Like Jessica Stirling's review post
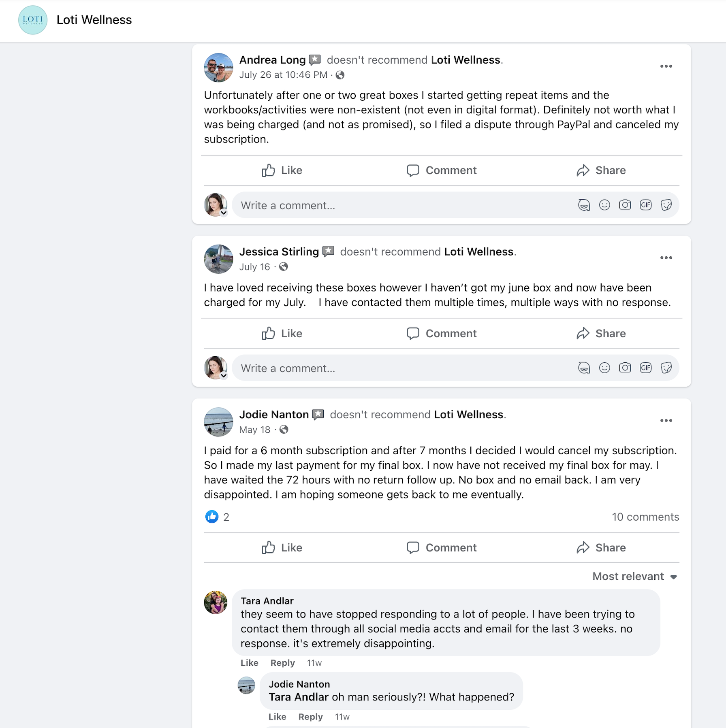This screenshot has width=726, height=728. pyautogui.click(x=282, y=334)
